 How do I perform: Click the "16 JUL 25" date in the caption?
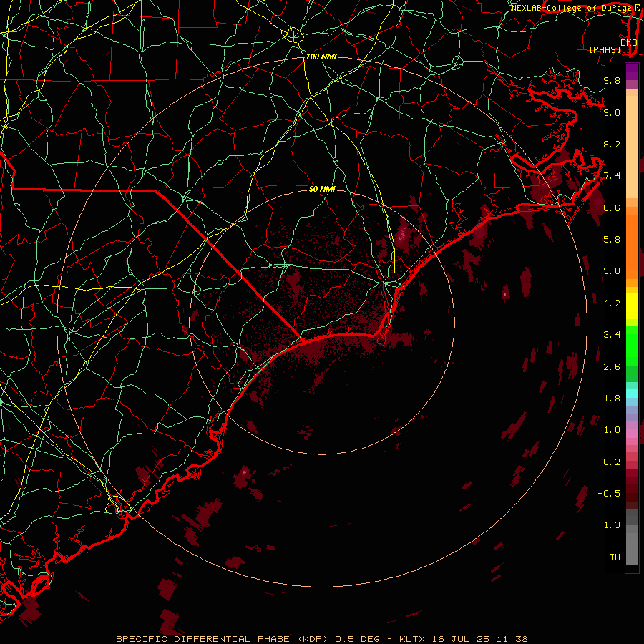point(462,639)
